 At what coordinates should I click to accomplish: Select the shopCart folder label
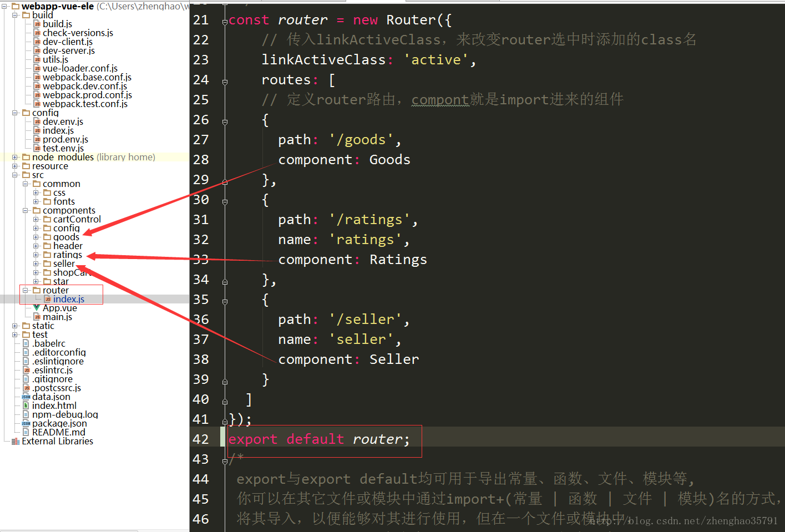tap(72, 272)
